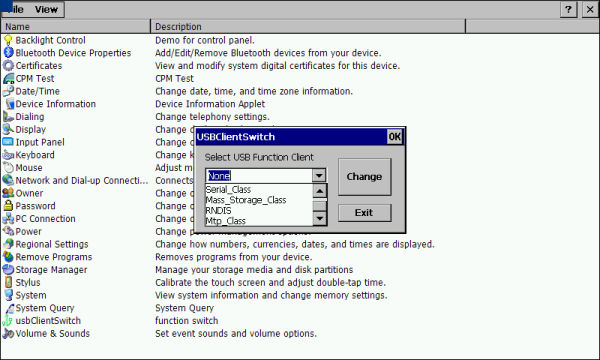Screen dimensions: 600x360
Task: Click the Description column header
Action: 308,26
